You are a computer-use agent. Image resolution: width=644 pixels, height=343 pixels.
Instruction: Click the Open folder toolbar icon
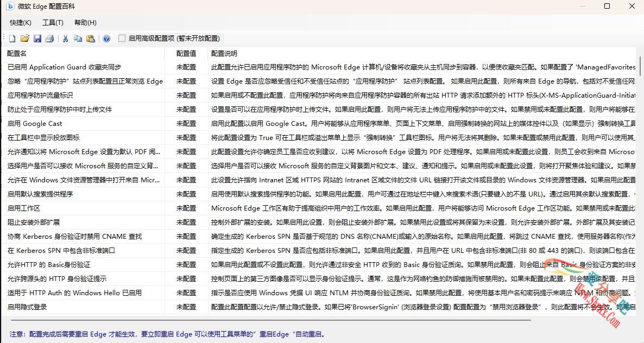(x=25, y=39)
